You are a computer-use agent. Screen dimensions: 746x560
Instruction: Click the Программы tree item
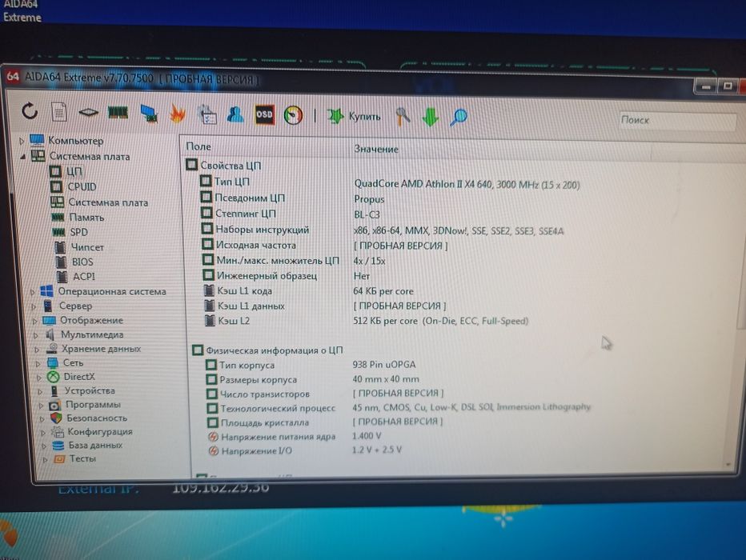click(93, 404)
